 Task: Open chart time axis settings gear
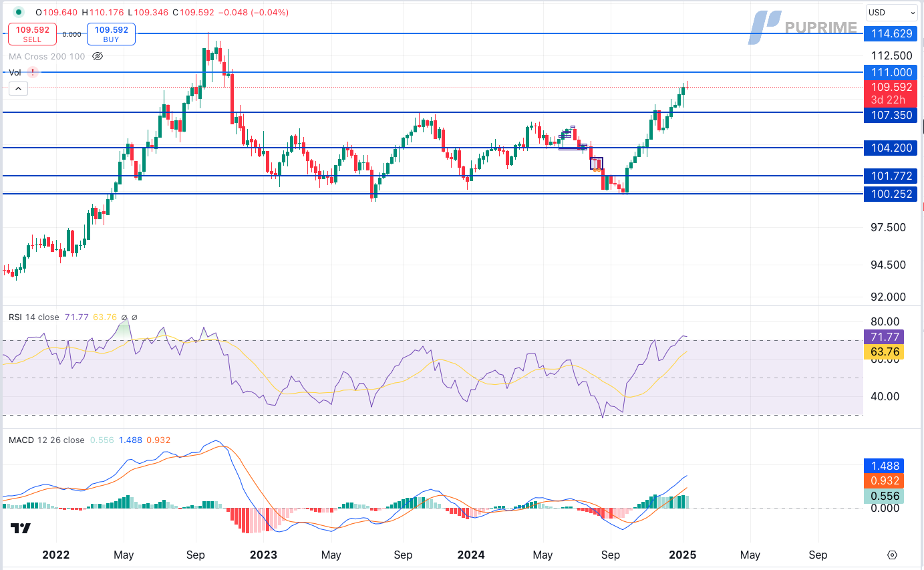point(892,555)
